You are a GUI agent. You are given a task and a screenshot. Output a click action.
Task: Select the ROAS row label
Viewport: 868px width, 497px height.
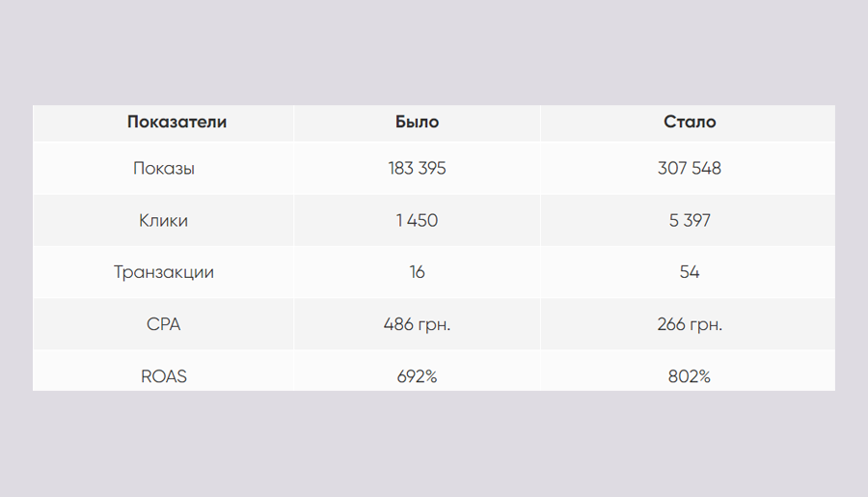click(x=164, y=376)
